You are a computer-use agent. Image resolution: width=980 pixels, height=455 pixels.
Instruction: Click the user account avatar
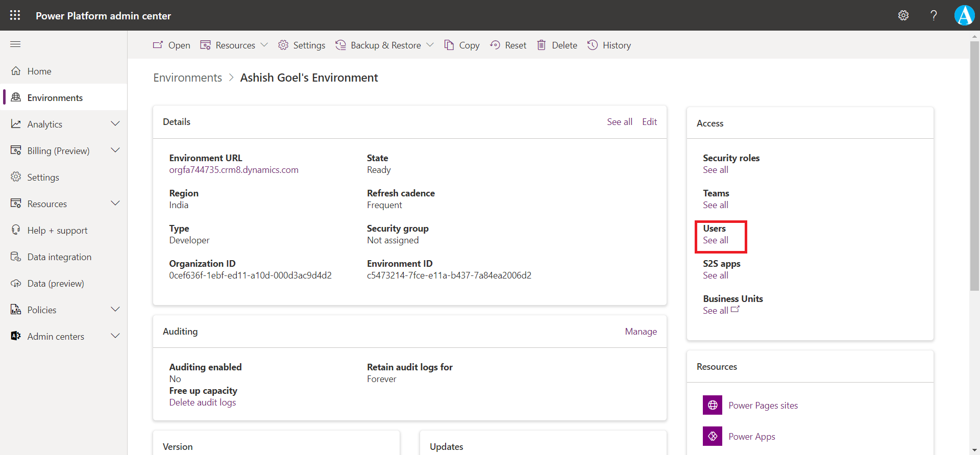(964, 15)
